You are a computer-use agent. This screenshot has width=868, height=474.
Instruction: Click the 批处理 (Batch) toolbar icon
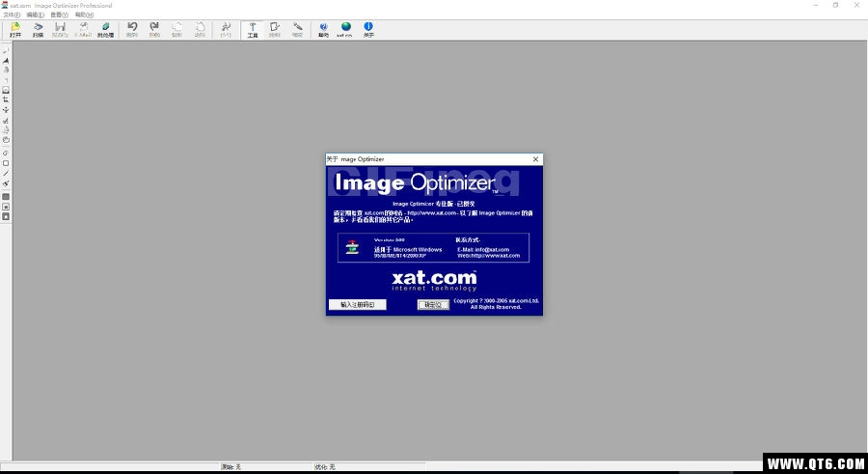click(105, 29)
